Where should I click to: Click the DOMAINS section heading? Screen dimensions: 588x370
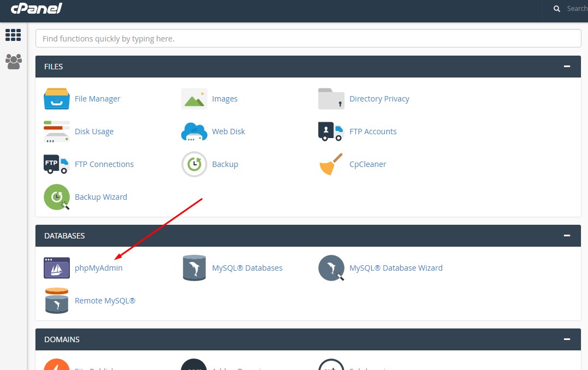(x=62, y=339)
